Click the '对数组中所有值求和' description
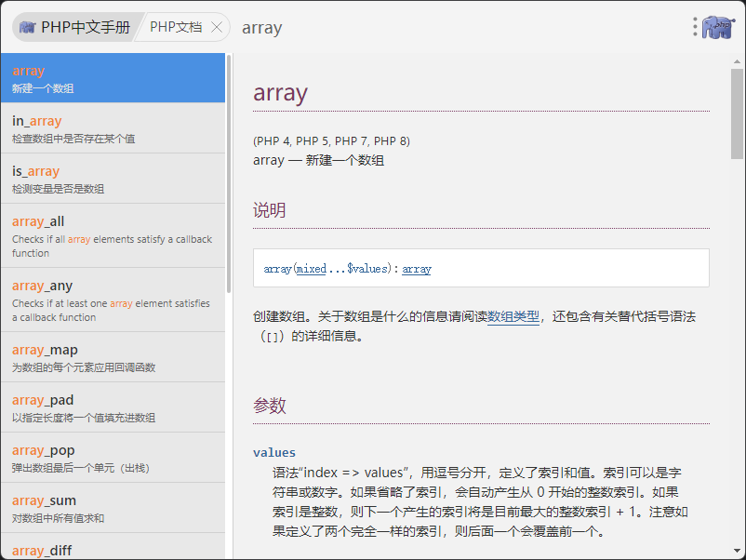The image size is (746, 560). pyautogui.click(x=58, y=519)
